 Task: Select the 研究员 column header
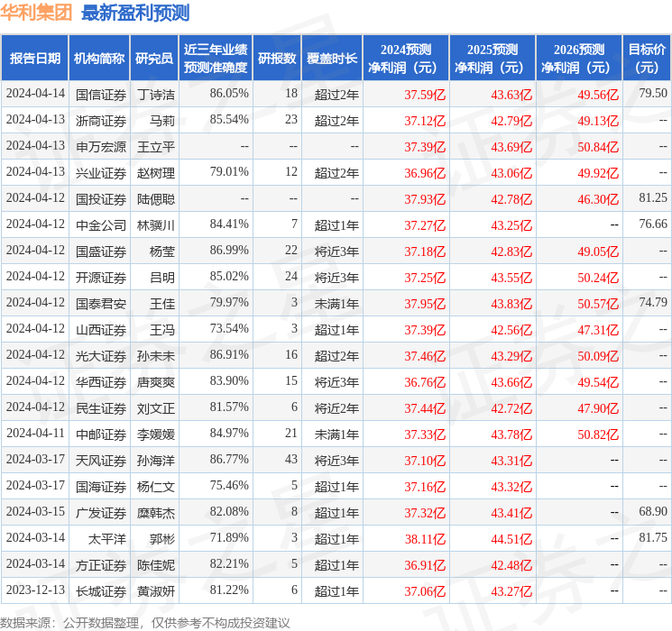tap(154, 59)
